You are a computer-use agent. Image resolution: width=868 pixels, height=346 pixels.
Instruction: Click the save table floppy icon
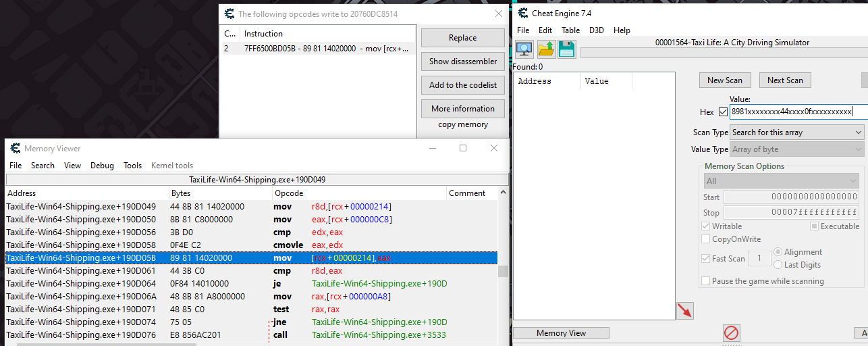pos(566,49)
